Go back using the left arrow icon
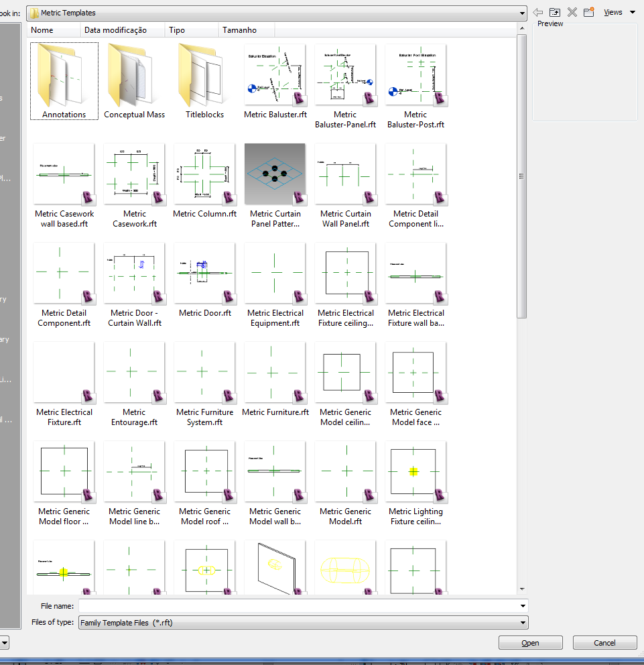 pyautogui.click(x=538, y=12)
